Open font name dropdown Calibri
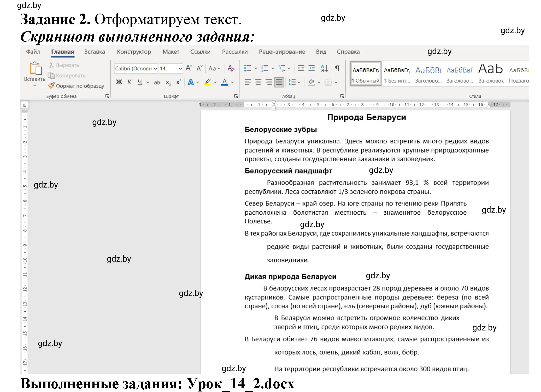Image resolution: width=541 pixels, height=392 pixels. tap(155, 69)
